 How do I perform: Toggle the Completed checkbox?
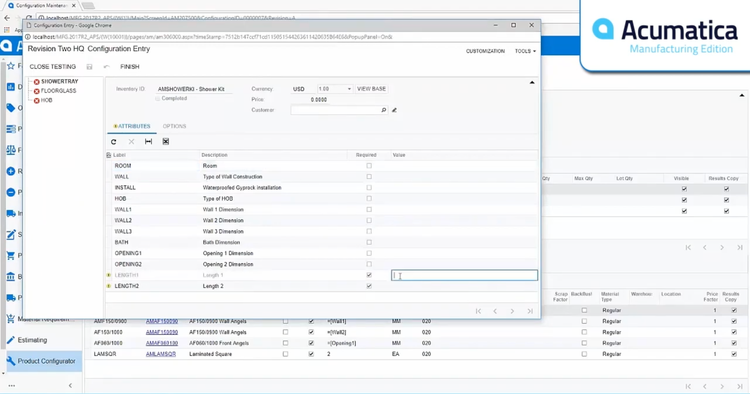pyautogui.click(x=157, y=98)
